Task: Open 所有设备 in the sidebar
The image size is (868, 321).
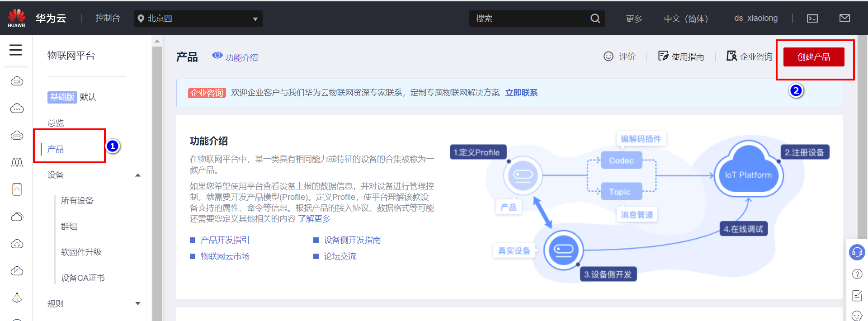Action: (77, 201)
